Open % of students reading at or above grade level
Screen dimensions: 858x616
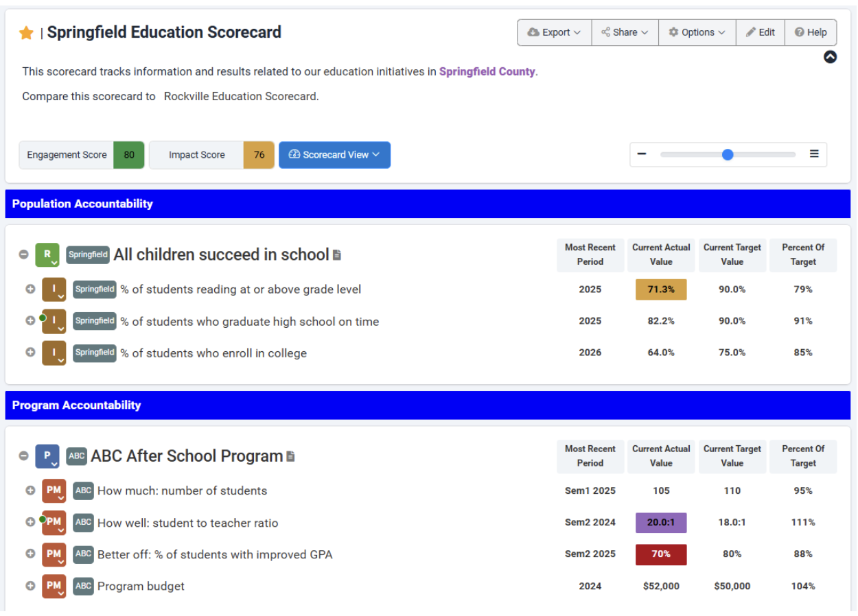[x=241, y=289]
